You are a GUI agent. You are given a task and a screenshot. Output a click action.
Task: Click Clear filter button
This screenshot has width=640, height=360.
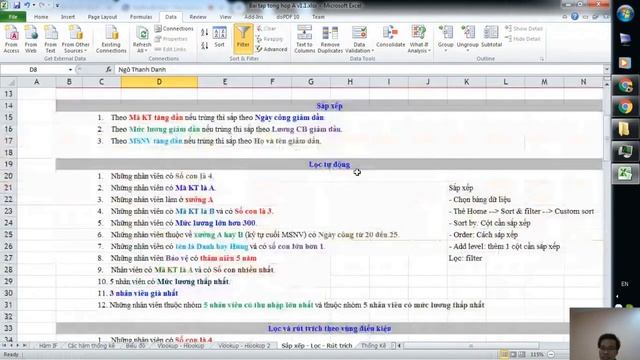click(267, 29)
